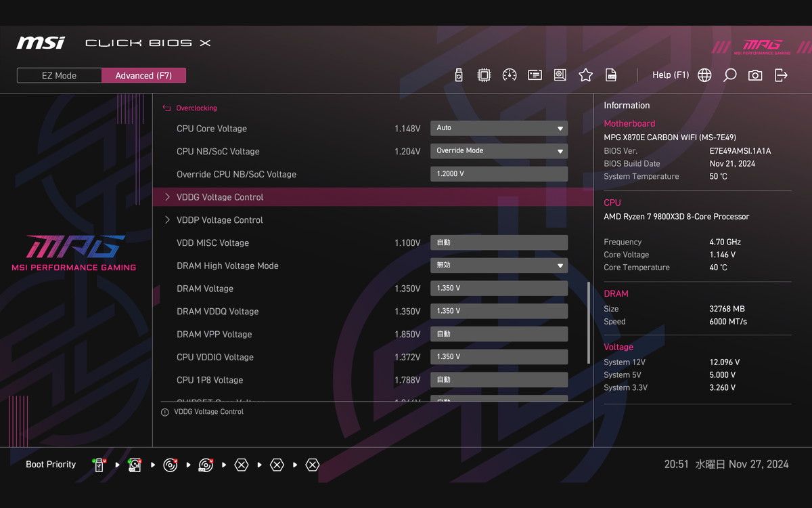Take a screenshot with the camera icon
812x508 pixels.
point(755,75)
